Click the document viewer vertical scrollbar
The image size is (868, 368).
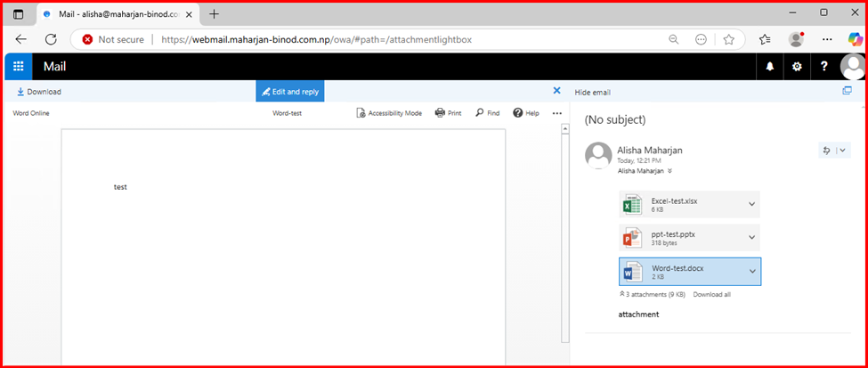tap(564, 232)
